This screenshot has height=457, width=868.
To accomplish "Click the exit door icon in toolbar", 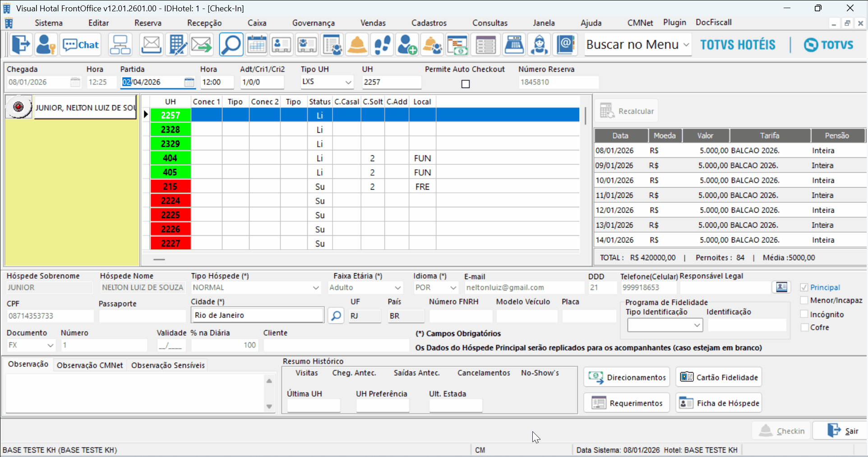I will 20,45.
